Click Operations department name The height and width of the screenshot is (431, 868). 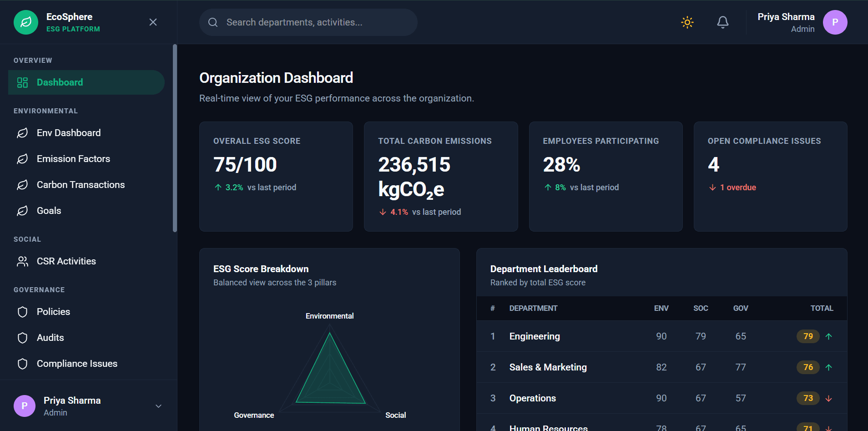click(533, 398)
